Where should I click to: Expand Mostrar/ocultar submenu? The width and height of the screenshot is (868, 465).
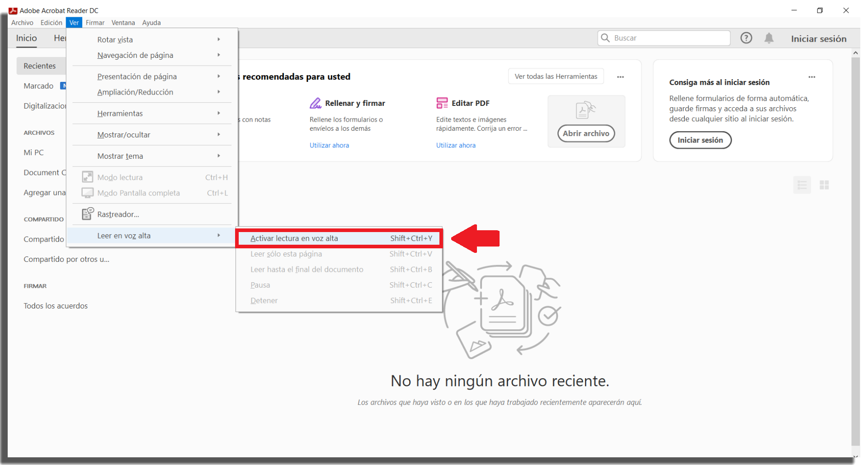(x=152, y=134)
